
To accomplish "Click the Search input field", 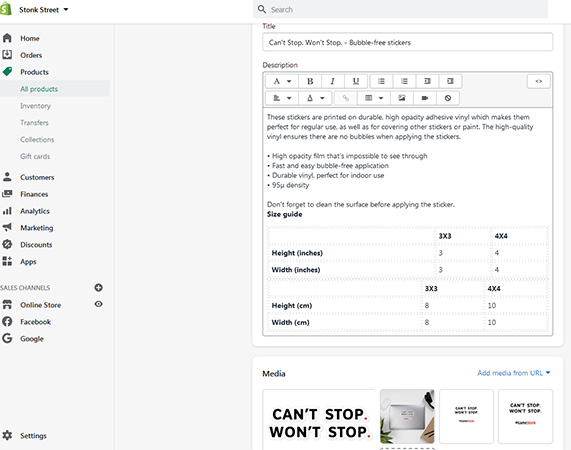I will pyautogui.click(x=400, y=9).
